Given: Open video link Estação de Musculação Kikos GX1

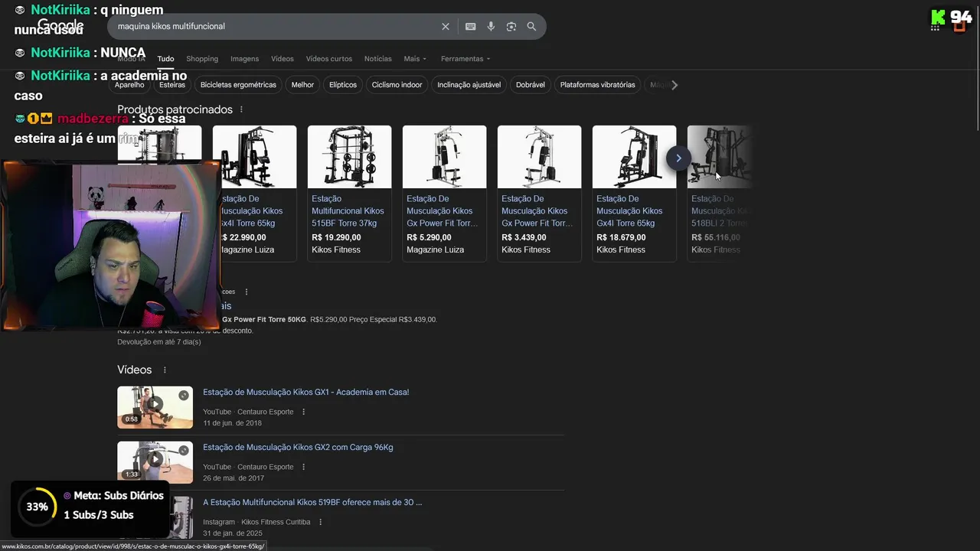Looking at the screenshot, I should click(x=305, y=392).
